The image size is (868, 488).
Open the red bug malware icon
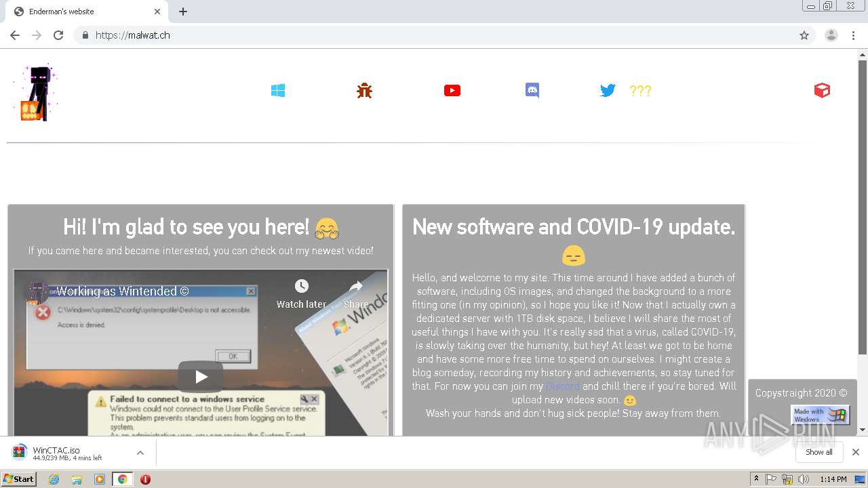pos(365,91)
